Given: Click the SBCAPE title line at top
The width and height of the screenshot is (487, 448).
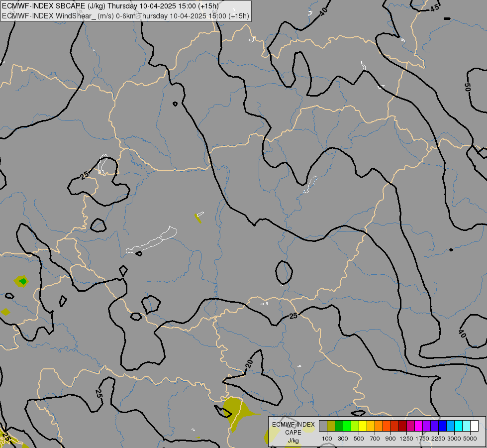Looking at the screenshot, I should pos(110,6).
